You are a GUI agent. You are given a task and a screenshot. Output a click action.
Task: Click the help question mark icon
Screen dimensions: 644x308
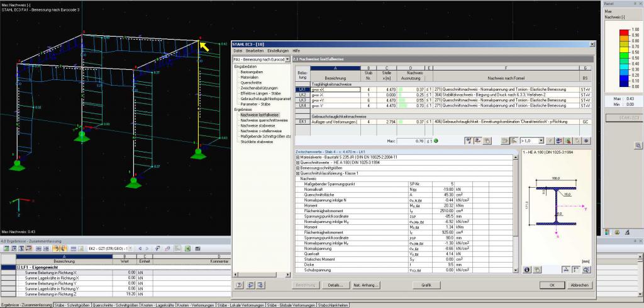(x=240, y=285)
